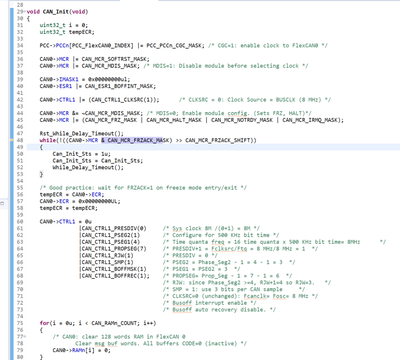This screenshot has height=360, width=400.
Task: Click While_Delay_Timeout() on line 52
Action: pyautogui.click(x=88, y=167)
